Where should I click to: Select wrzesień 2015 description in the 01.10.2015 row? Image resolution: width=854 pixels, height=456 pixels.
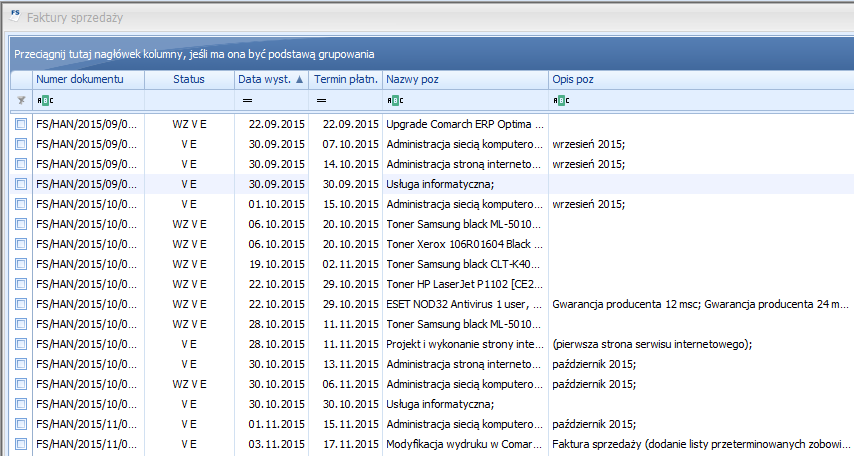point(702,204)
